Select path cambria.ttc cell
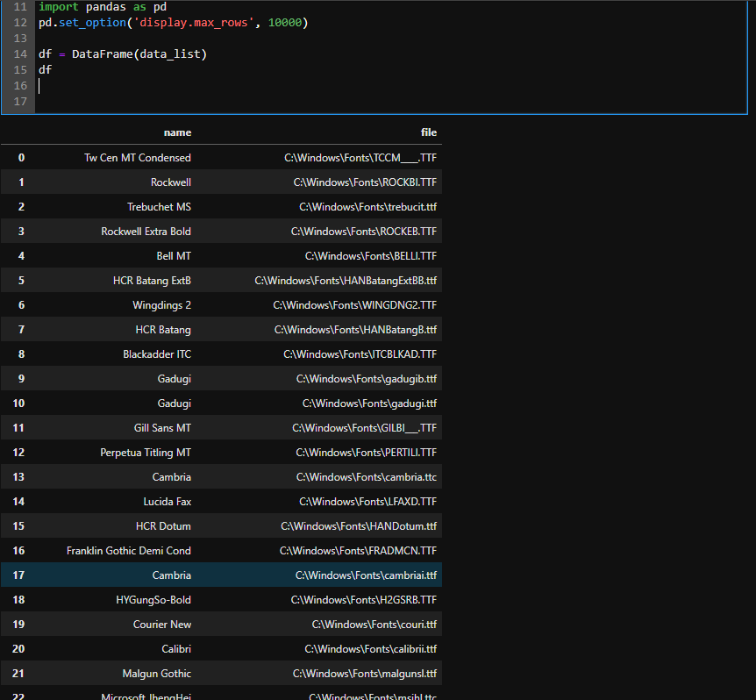 point(367,477)
